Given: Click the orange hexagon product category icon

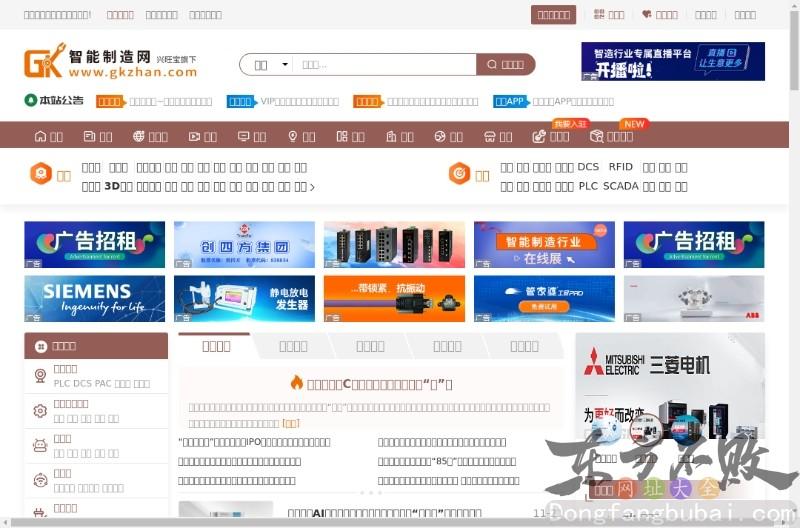Looking at the screenshot, I should coord(41,173).
